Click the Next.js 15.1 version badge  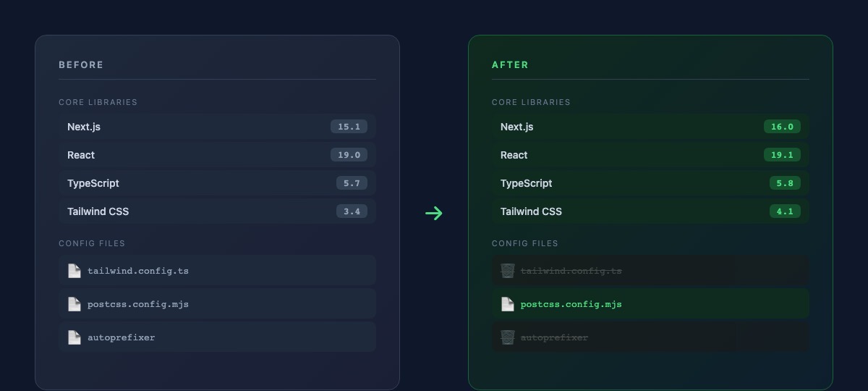[349, 127]
